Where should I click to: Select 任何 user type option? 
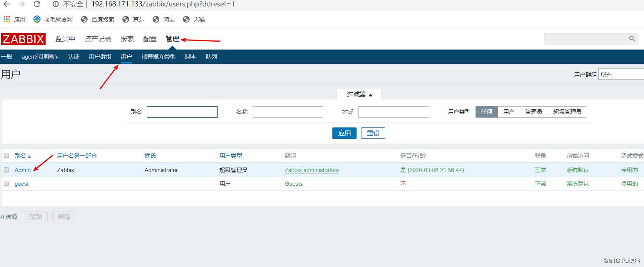(x=486, y=112)
